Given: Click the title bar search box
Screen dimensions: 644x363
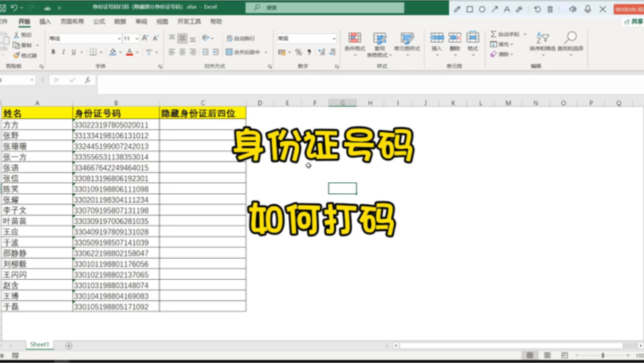Looking at the screenshot, I should [325, 8].
